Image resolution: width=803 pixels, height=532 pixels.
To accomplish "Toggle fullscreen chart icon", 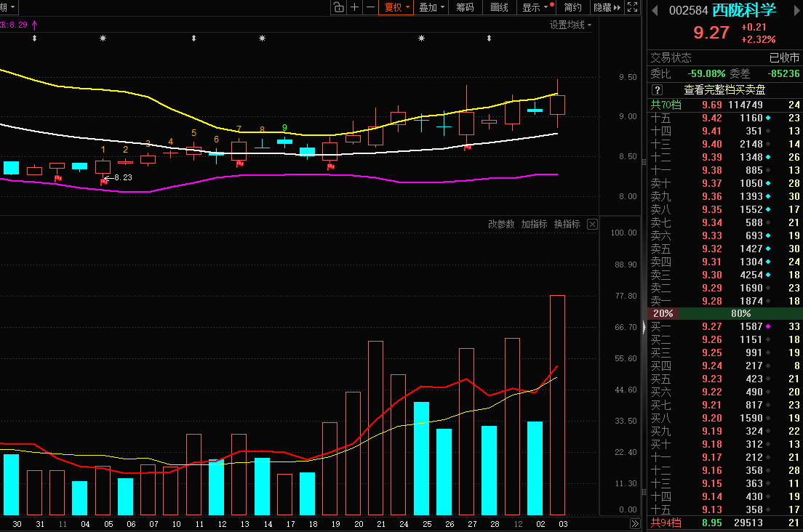I will [x=633, y=7].
